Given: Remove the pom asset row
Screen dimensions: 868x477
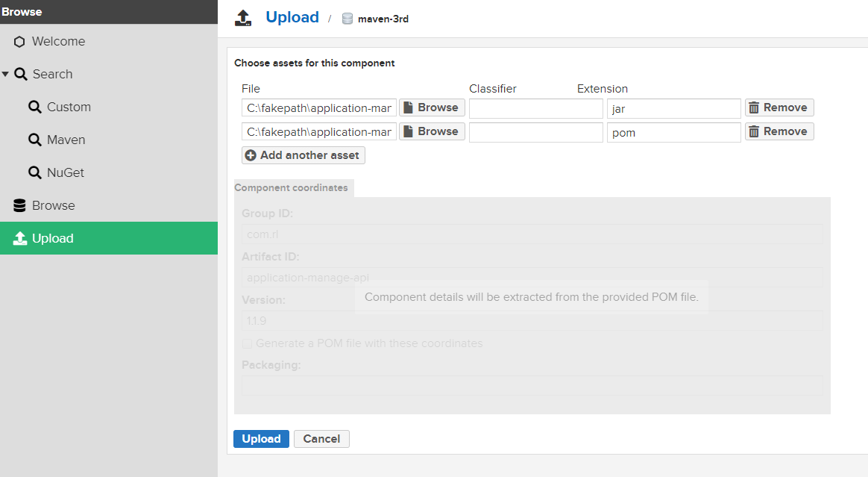Looking at the screenshot, I should pos(779,131).
